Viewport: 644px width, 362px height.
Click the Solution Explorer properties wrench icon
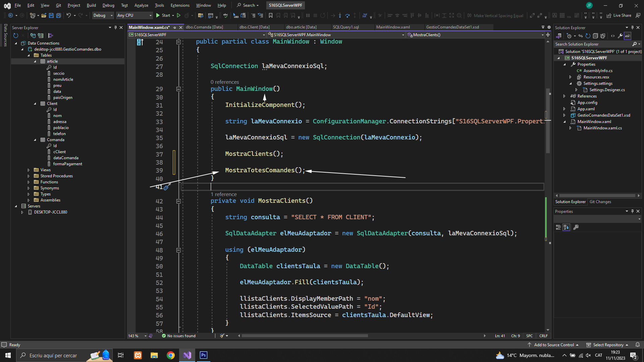(x=620, y=36)
